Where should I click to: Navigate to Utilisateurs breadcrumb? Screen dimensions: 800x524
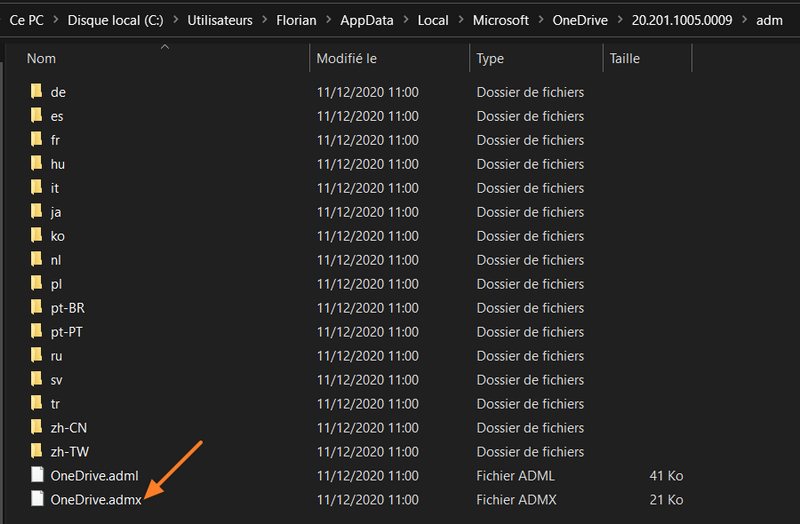[220, 20]
